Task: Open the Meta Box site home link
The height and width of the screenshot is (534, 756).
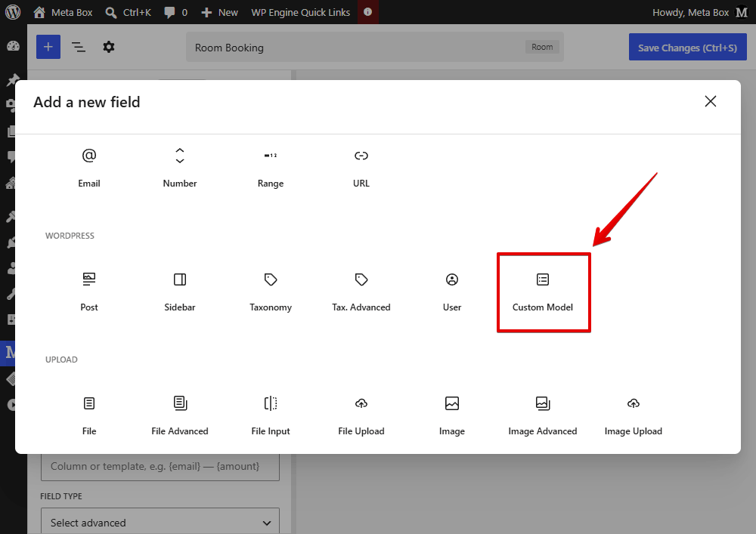Action: [63, 12]
